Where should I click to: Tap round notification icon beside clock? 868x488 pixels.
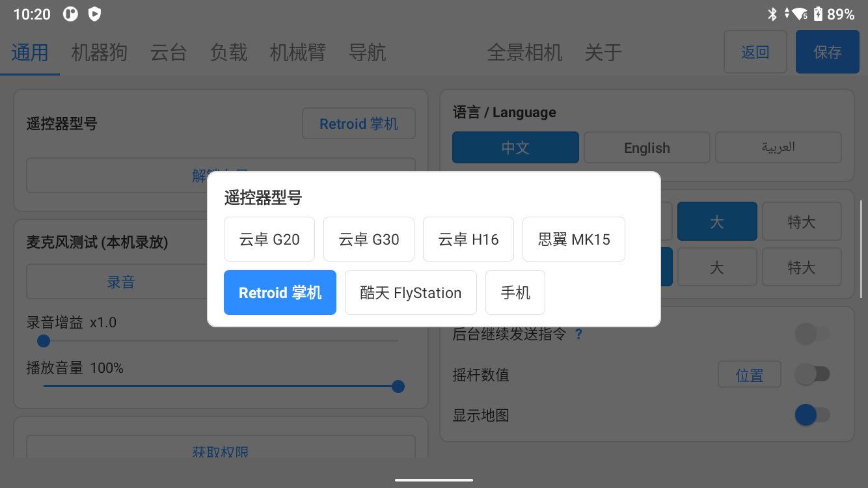(70, 14)
